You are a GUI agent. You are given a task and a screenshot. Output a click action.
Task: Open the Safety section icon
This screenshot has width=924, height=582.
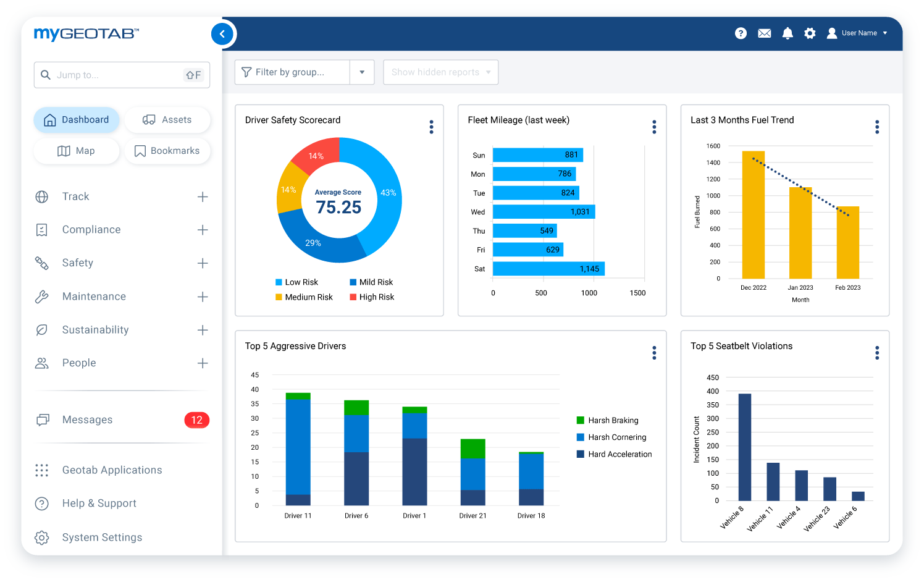coord(41,263)
